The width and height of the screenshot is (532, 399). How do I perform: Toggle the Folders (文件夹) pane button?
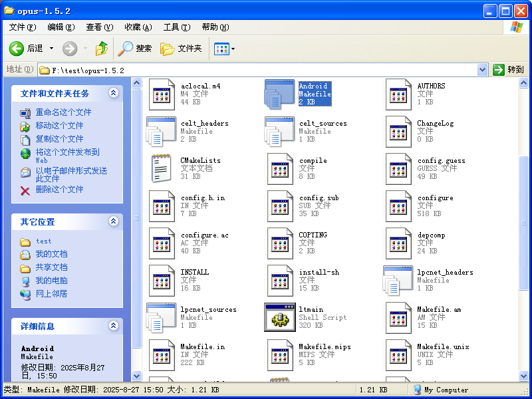click(x=181, y=49)
